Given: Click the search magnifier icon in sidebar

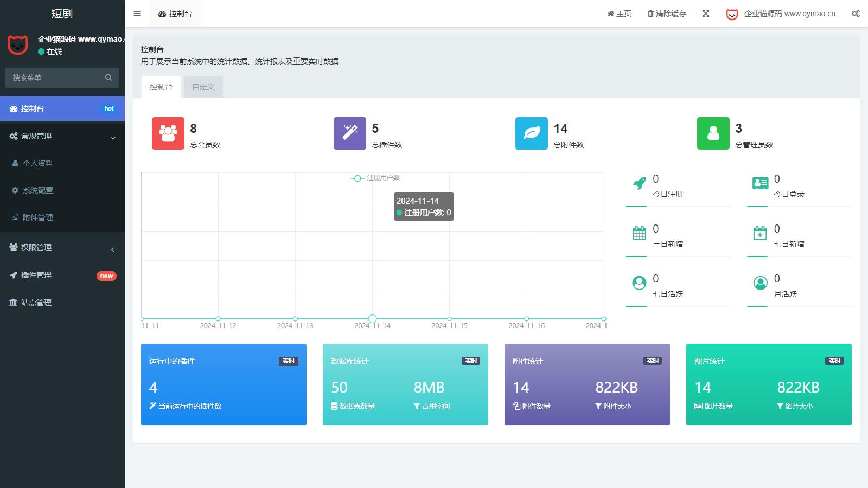Looking at the screenshot, I should [108, 78].
